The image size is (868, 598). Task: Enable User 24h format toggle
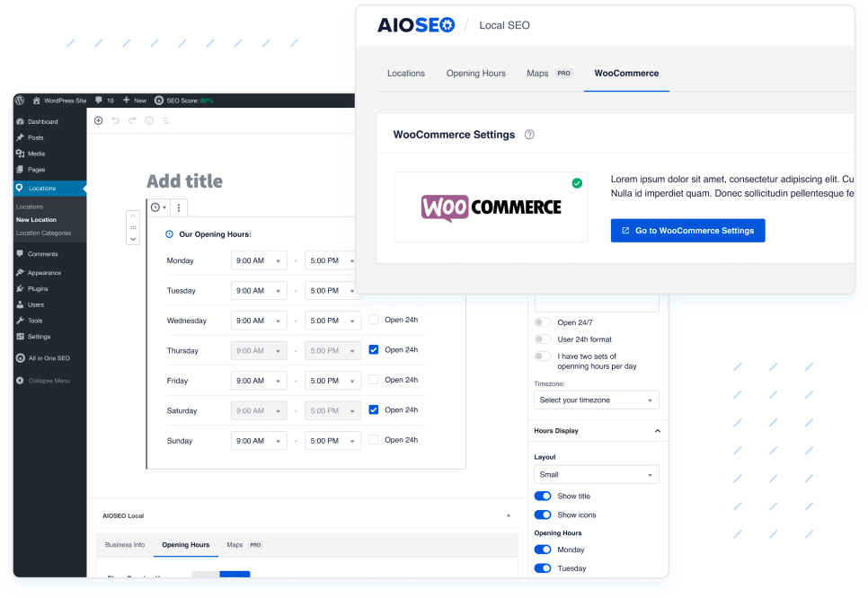[543, 339]
